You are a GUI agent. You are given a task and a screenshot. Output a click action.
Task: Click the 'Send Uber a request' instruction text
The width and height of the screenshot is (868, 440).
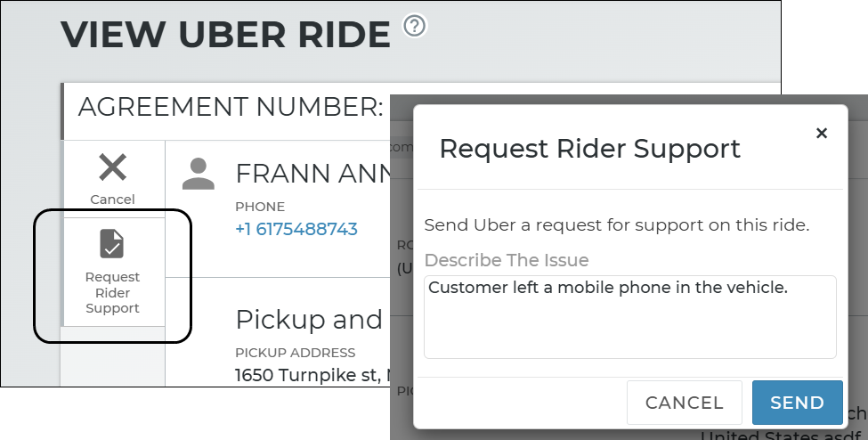[616, 224]
